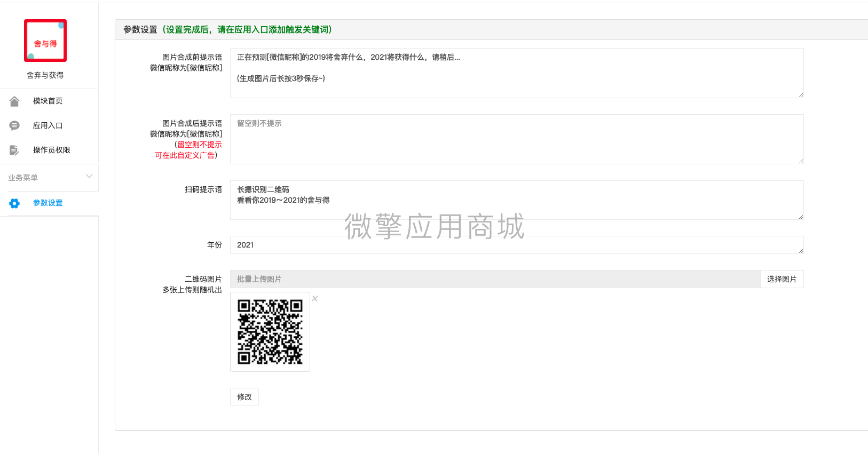The height and width of the screenshot is (453, 868).
Task: Click the 年份 field resize handle
Action: 801,251
